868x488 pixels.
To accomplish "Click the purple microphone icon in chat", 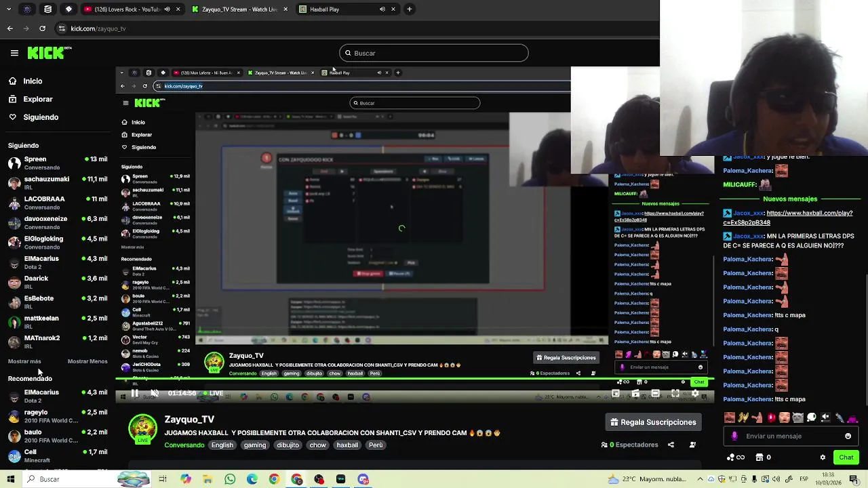I will click(734, 436).
